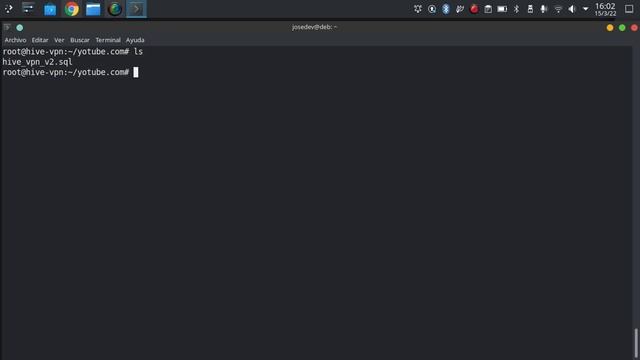Click the gear-shaped tray icon
This screenshot has height=360, width=640.
point(418,9)
